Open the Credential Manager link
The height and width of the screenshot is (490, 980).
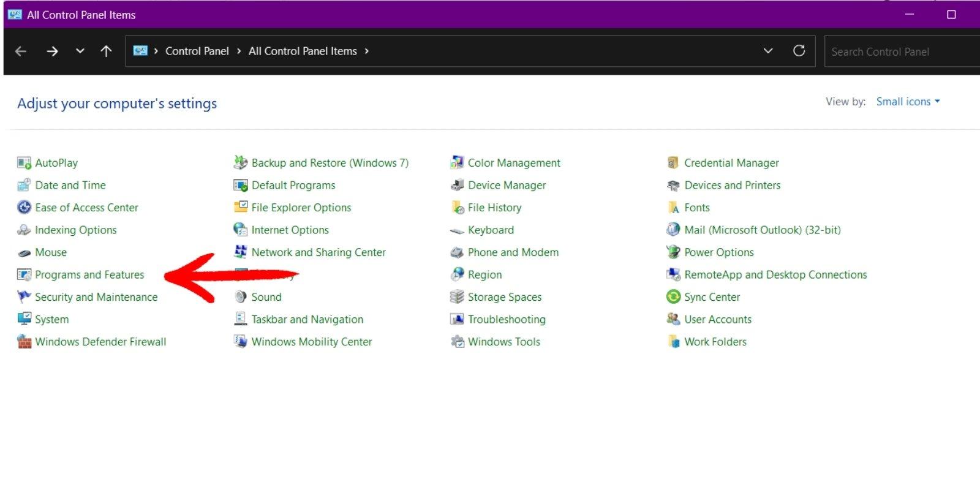(731, 163)
